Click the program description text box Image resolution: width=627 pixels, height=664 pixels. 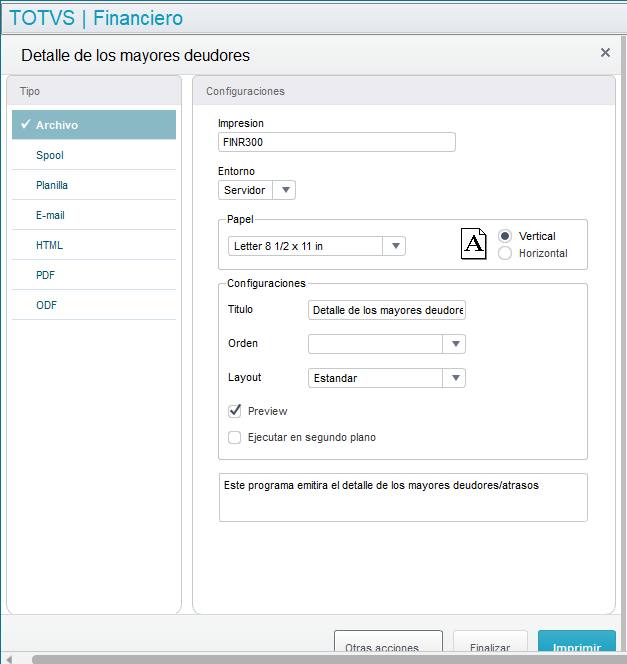click(403, 498)
